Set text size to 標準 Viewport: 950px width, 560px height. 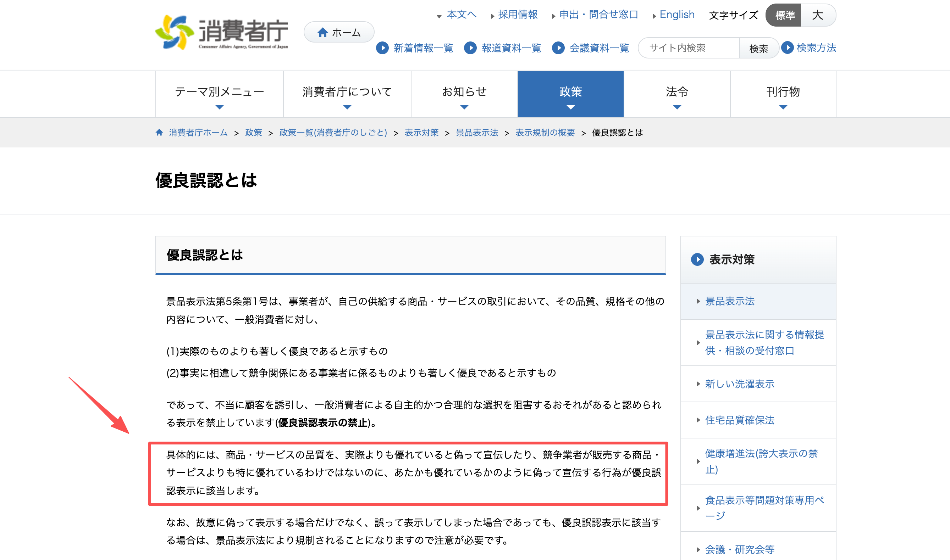pyautogui.click(x=784, y=15)
